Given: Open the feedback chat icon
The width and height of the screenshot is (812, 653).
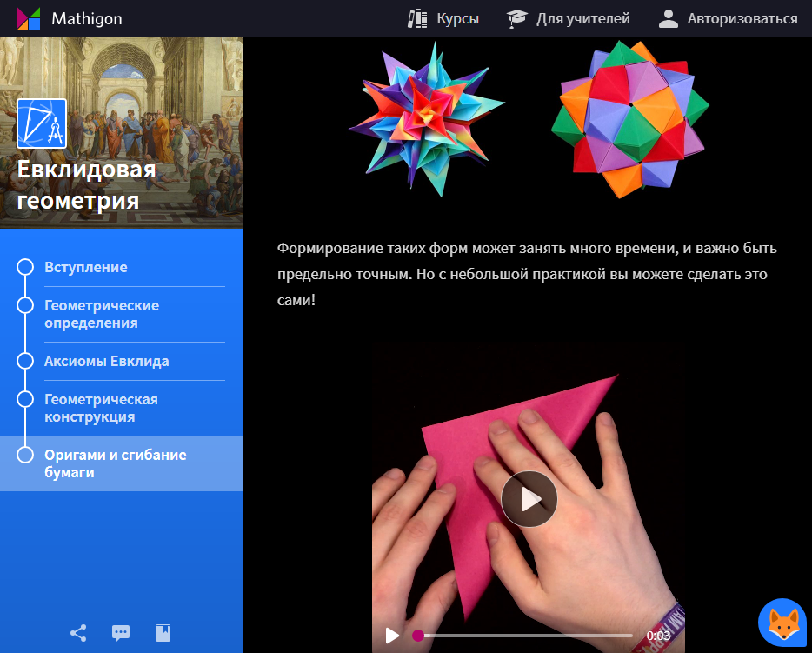Looking at the screenshot, I should pyautogui.click(x=120, y=633).
